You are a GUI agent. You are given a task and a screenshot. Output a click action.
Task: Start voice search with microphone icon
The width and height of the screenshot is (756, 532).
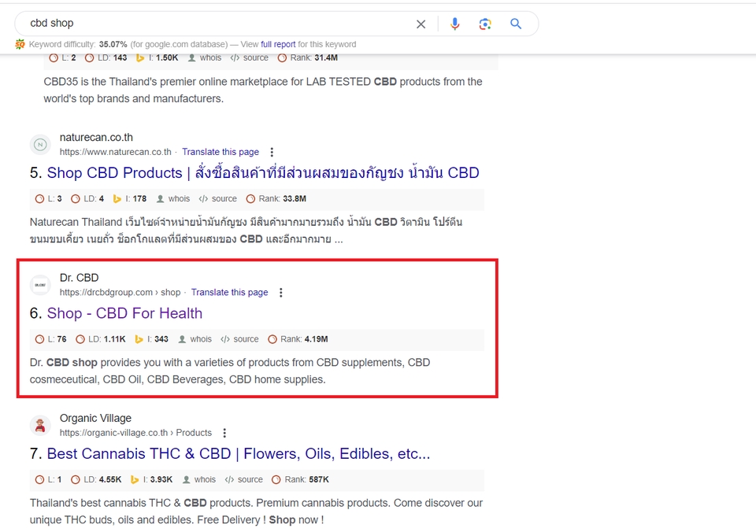tap(454, 24)
